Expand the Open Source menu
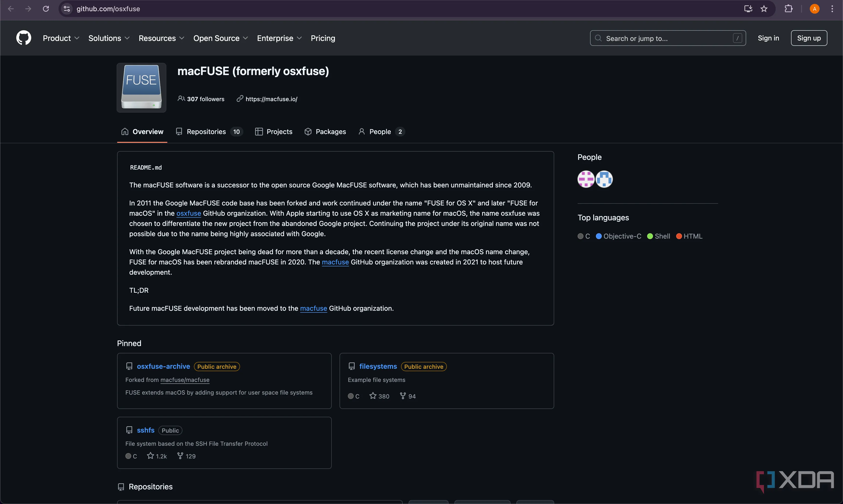This screenshot has height=504, width=843. (221, 38)
